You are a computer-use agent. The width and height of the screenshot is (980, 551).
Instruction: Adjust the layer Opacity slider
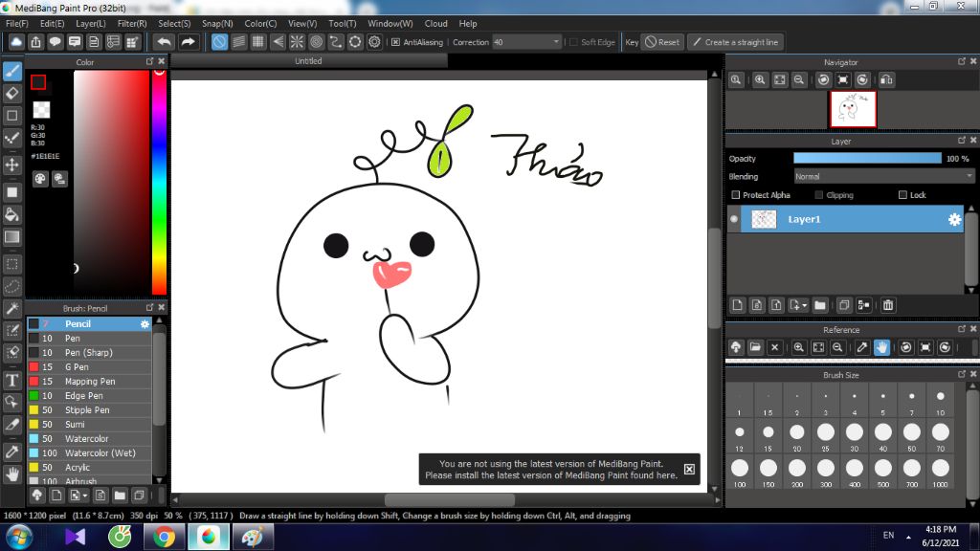867,159
